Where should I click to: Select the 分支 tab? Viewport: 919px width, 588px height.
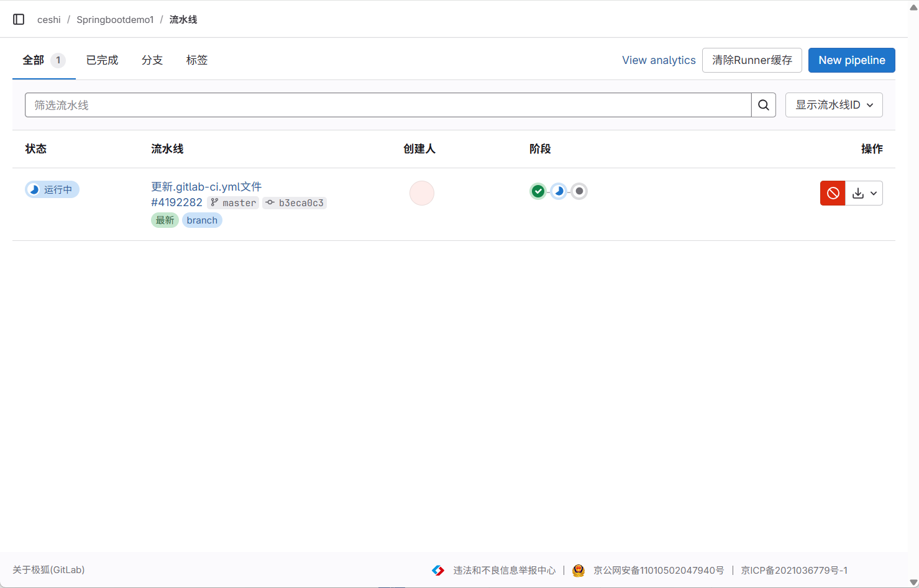coord(152,60)
